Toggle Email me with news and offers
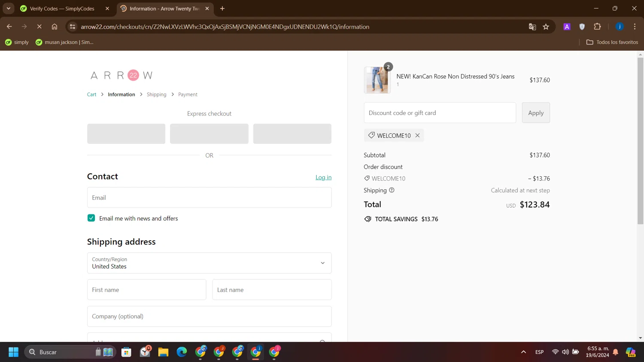644x362 pixels. click(x=91, y=218)
